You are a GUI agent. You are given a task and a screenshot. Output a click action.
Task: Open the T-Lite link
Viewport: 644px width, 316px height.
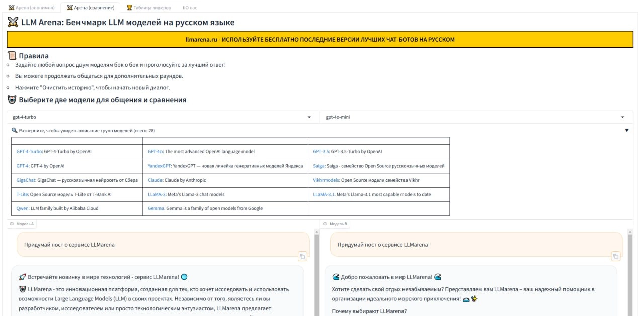23,194
